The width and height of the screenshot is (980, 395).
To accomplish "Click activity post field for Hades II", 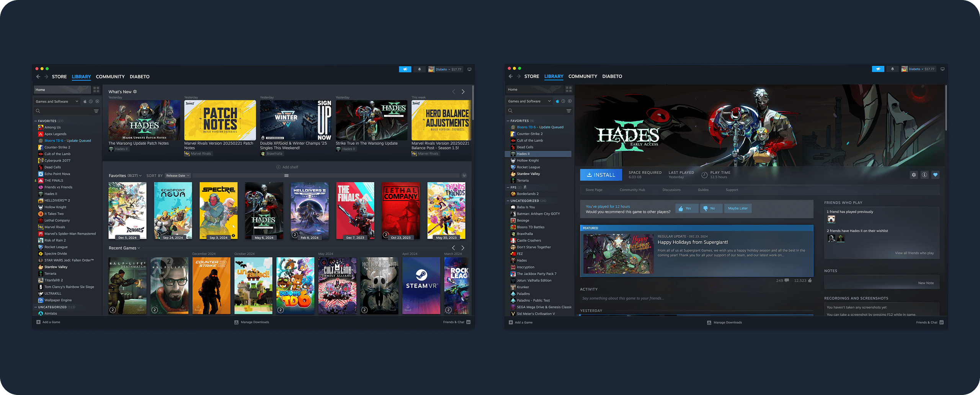I will [696, 298].
